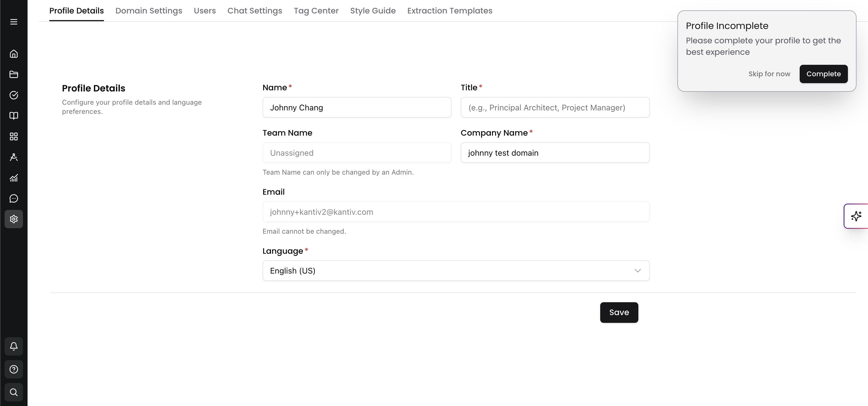Screen dimensions: 868x406
Task: Switch to the Users tab
Action: pos(205,11)
